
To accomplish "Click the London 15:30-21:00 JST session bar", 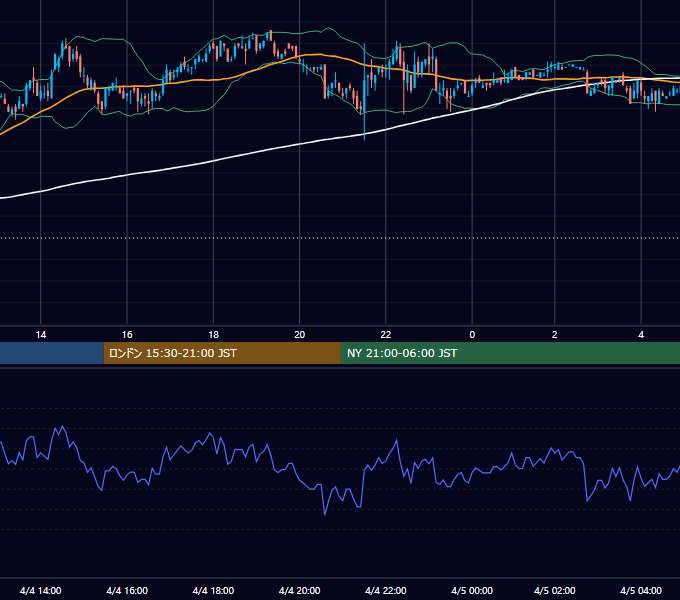I will [x=222, y=353].
